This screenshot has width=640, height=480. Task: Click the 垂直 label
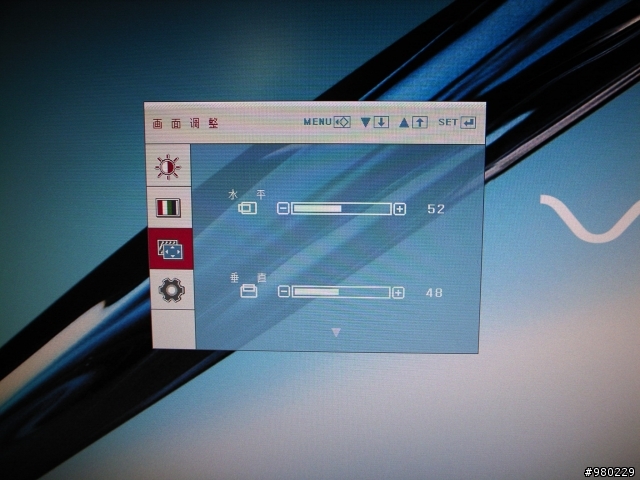tap(248, 278)
